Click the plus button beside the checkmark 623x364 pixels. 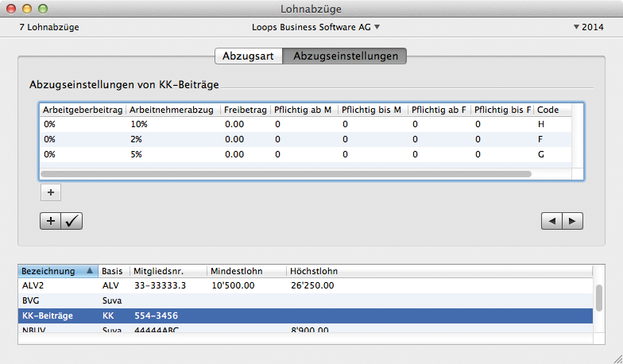(x=50, y=221)
